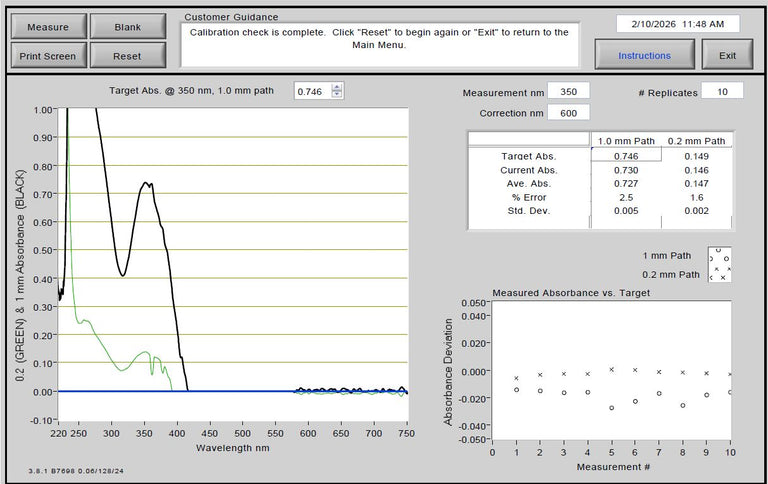Screen dimensions: 768x484
Task: Select the 1.0 mm Path Target Abs. cell
Action: [x=625, y=155]
